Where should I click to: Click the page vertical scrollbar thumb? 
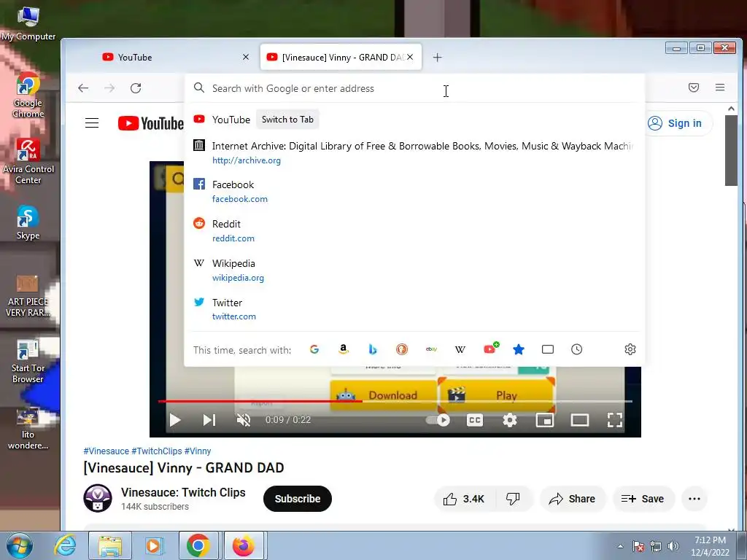(731, 150)
